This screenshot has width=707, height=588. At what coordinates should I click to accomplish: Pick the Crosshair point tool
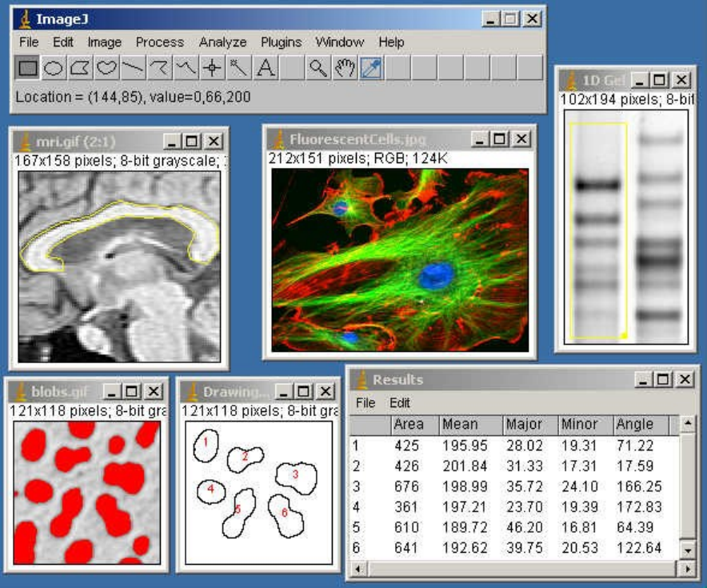[211, 68]
